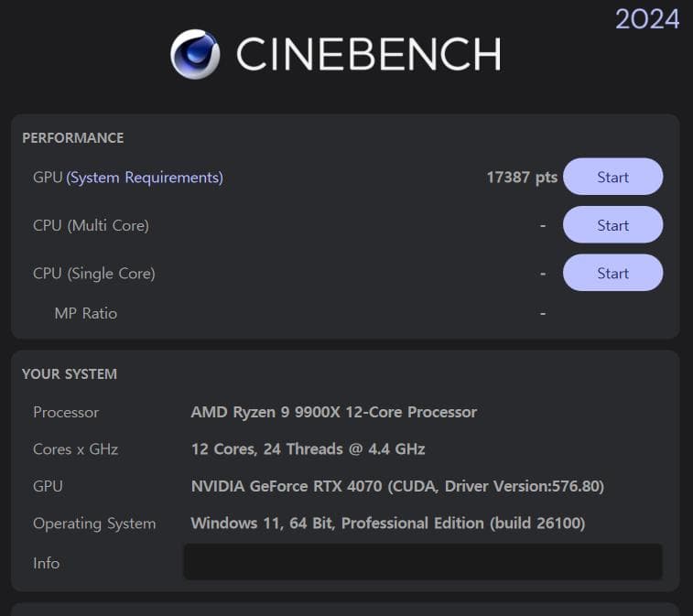The image size is (693, 616).
Task: Click the CPU (Multi Core) label
Action: (x=91, y=225)
